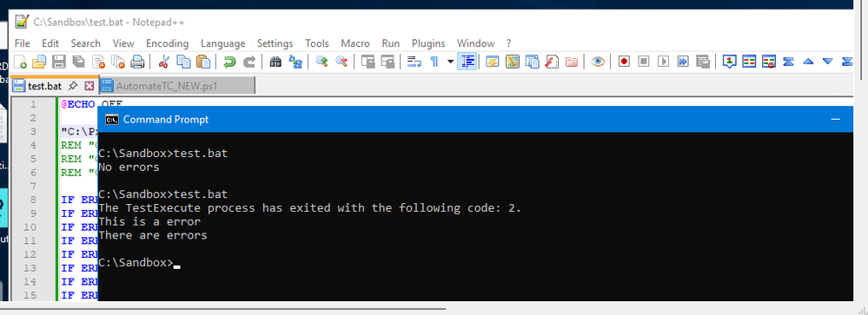Toggle the indent guide button
This screenshot has height=315, width=868.
(467, 62)
